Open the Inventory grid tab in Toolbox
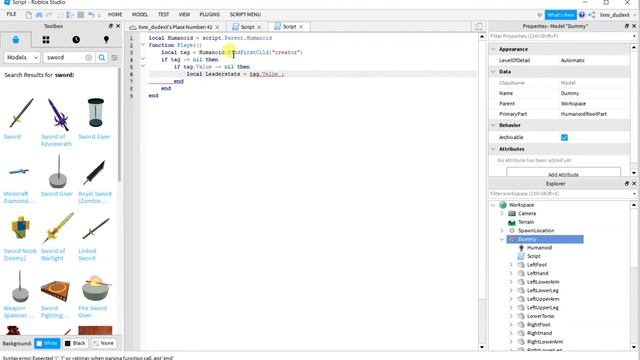Image resolution: width=640 pixels, height=360 pixels. pos(46,40)
